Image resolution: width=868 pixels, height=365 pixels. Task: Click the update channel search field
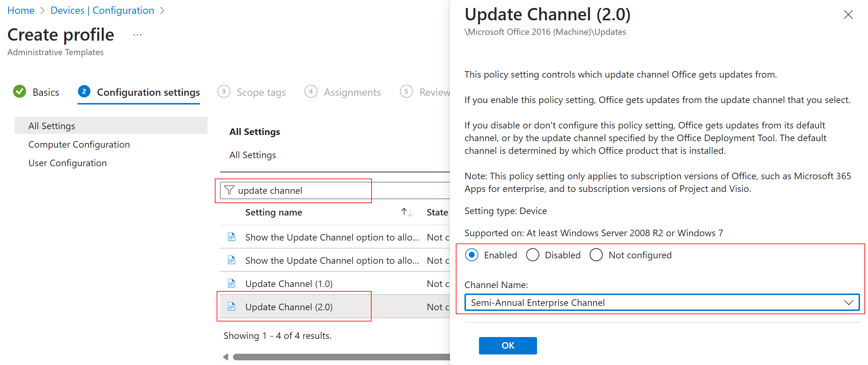pyautogui.click(x=336, y=190)
